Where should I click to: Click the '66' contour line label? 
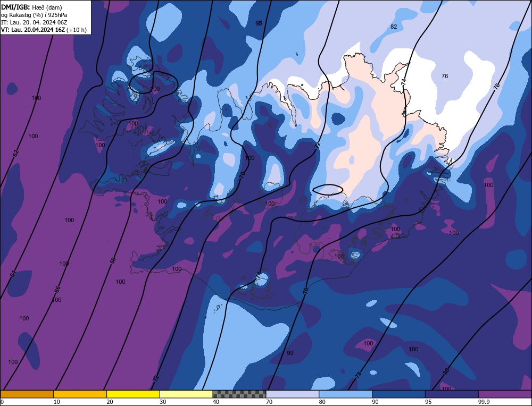[57, 290]
